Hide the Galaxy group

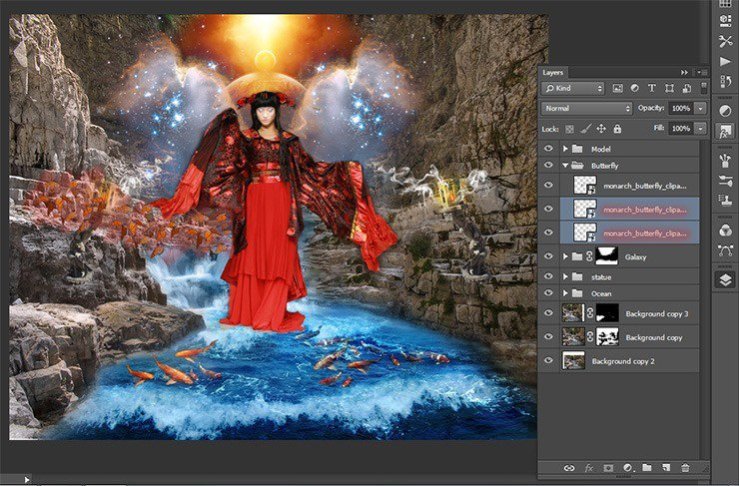coord(548,256)
